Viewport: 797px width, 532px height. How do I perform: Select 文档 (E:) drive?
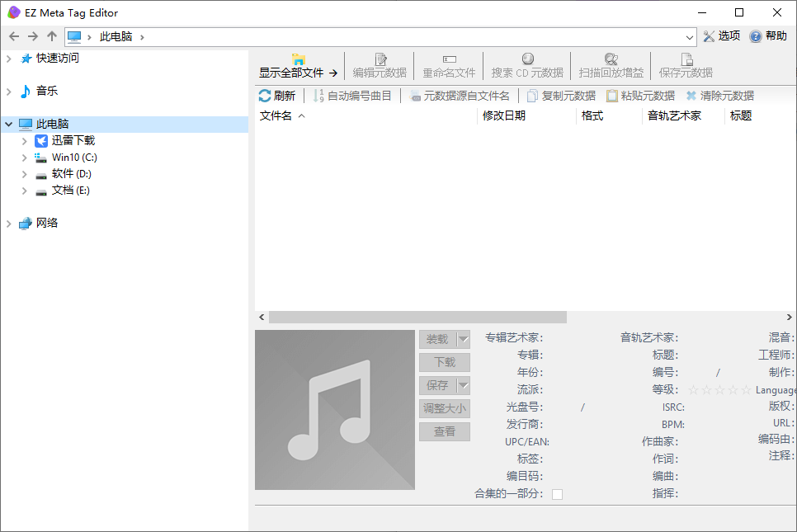click(63, 190)
